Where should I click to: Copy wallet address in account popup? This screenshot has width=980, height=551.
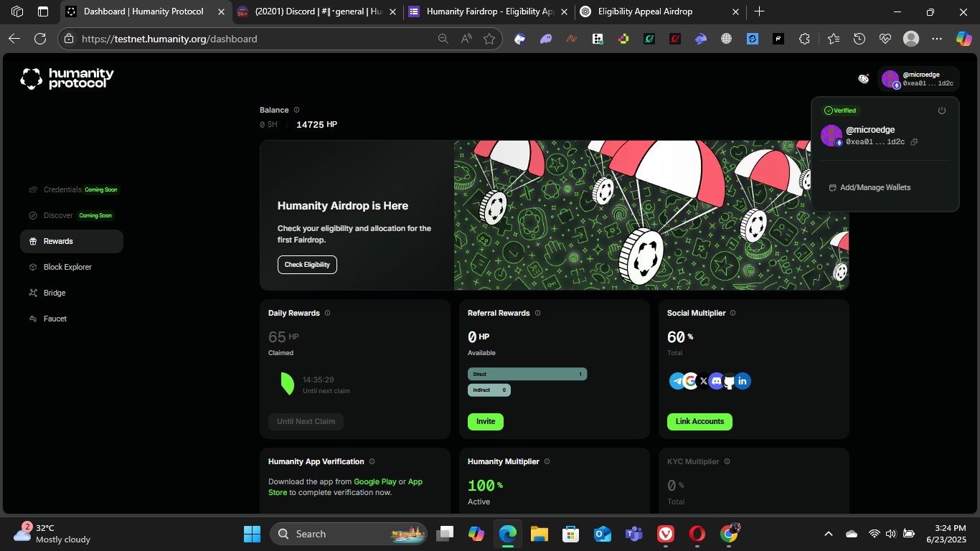click(x=914, y=142)
